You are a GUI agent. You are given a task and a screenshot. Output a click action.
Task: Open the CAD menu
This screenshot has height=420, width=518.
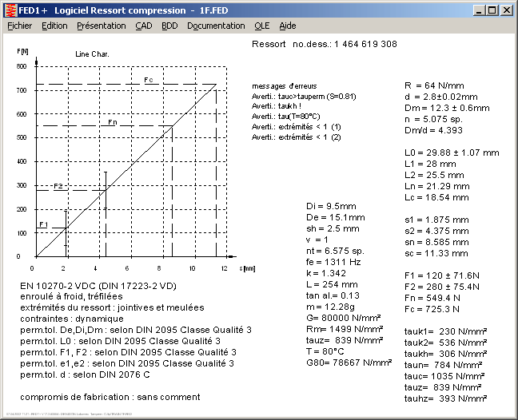(x=144, y=26)
